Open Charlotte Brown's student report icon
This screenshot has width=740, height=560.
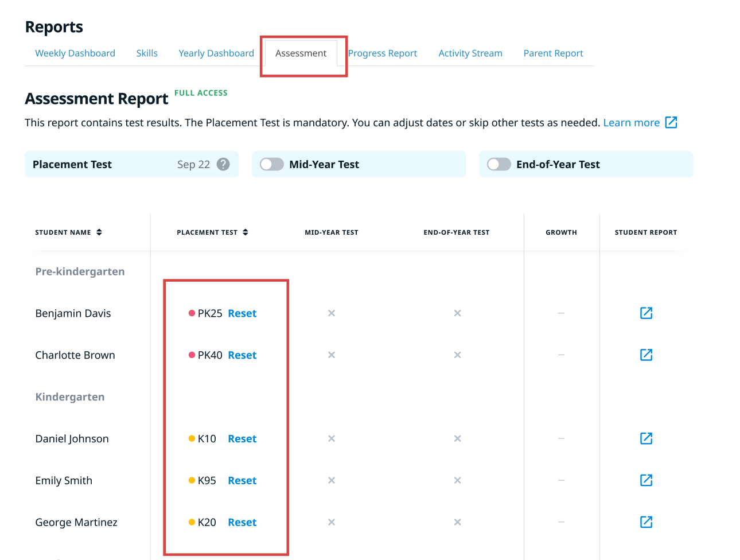pyautogui.click(x=646, y=355)
